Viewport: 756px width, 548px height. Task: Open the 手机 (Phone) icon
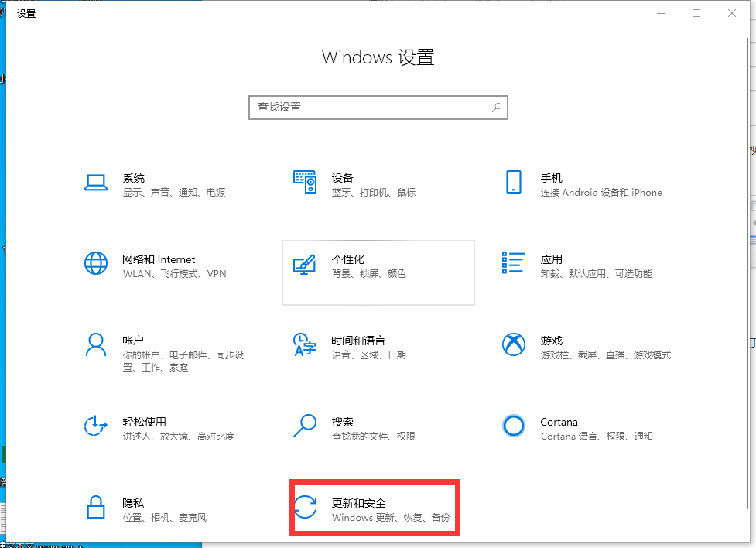[513, 183]
